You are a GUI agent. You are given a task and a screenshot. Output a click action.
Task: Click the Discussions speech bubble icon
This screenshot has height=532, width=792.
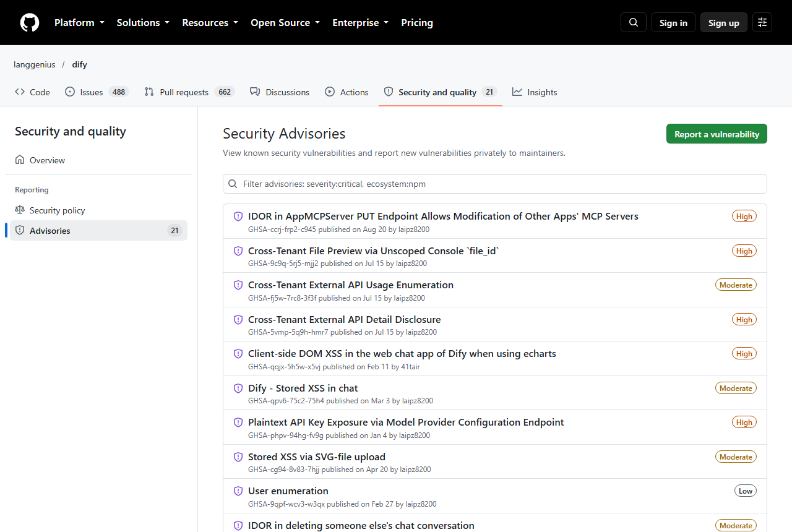point(255,92)
